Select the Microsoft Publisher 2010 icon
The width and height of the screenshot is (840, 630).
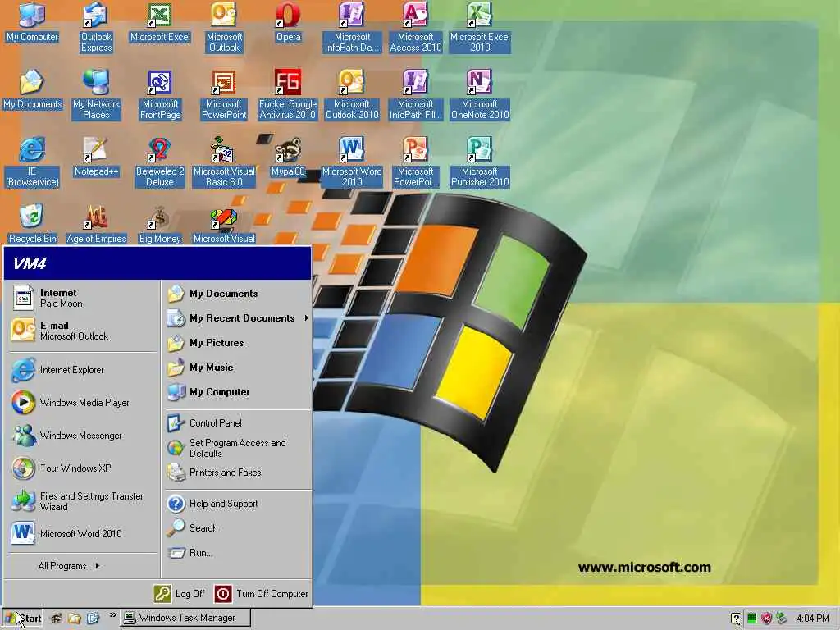(479, 162)
